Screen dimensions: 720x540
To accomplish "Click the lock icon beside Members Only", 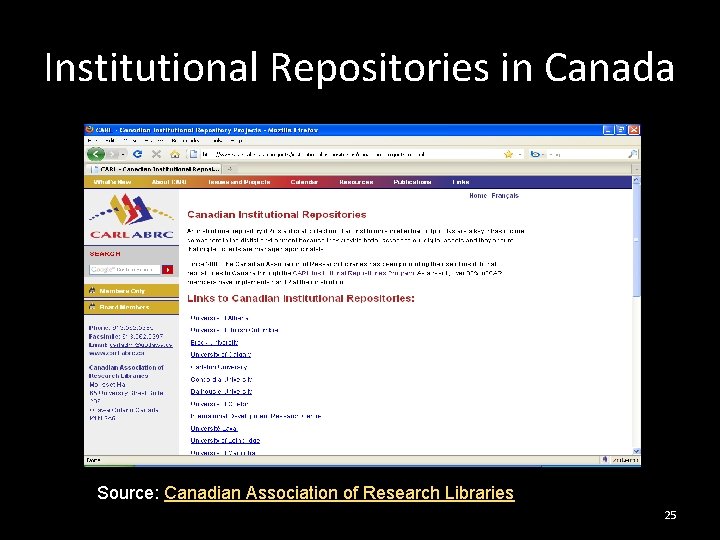I will point(92,291).
